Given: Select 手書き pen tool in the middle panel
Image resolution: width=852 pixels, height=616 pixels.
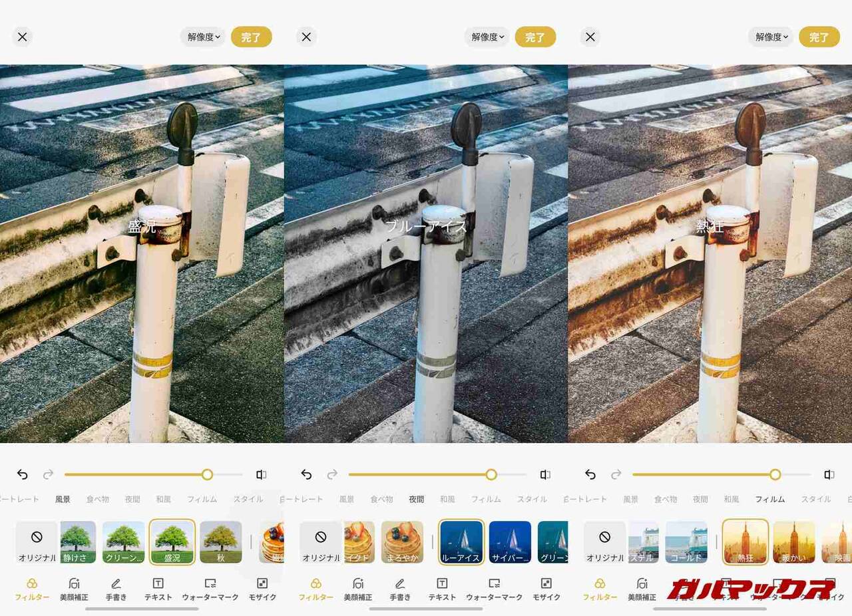Looking at the screenshot, I should pos(400,589).
